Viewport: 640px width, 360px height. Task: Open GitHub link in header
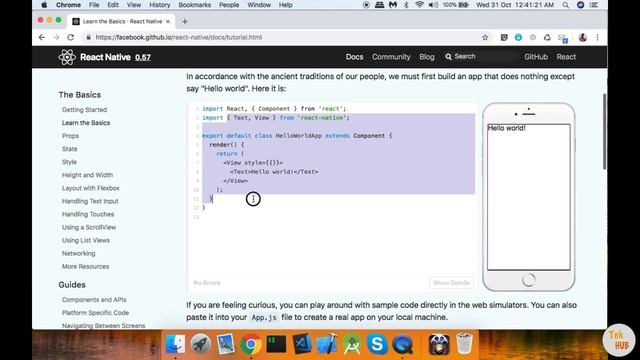click(x=536, y=57)
